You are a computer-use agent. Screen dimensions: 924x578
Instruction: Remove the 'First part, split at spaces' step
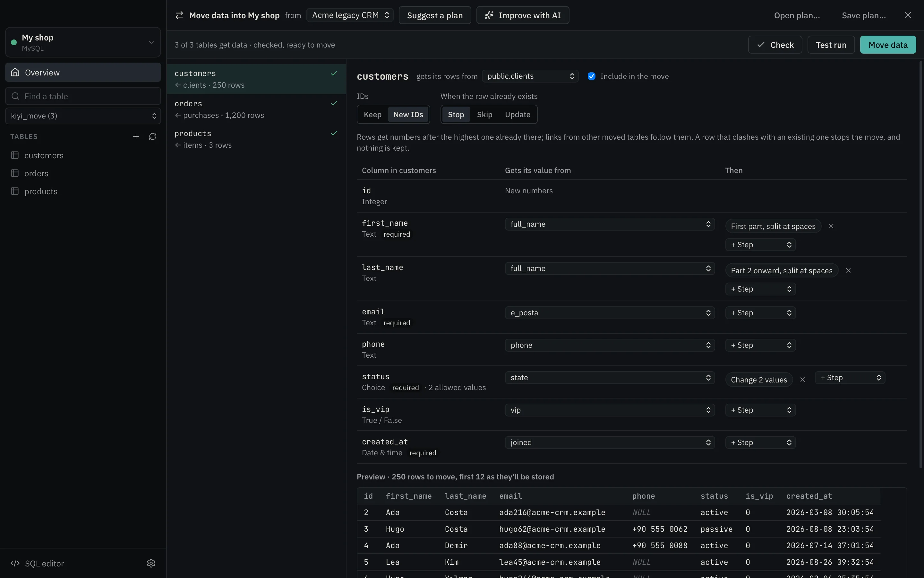(x=831, y=226)
